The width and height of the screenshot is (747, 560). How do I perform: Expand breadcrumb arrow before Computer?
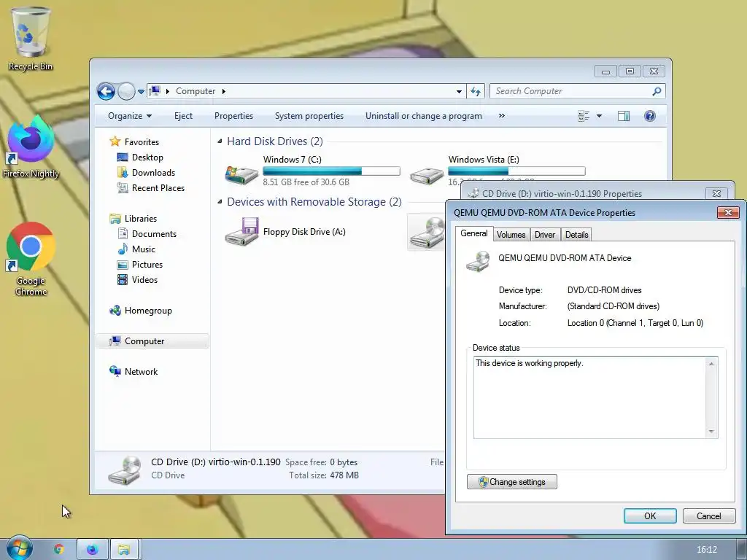click(167, 91)
